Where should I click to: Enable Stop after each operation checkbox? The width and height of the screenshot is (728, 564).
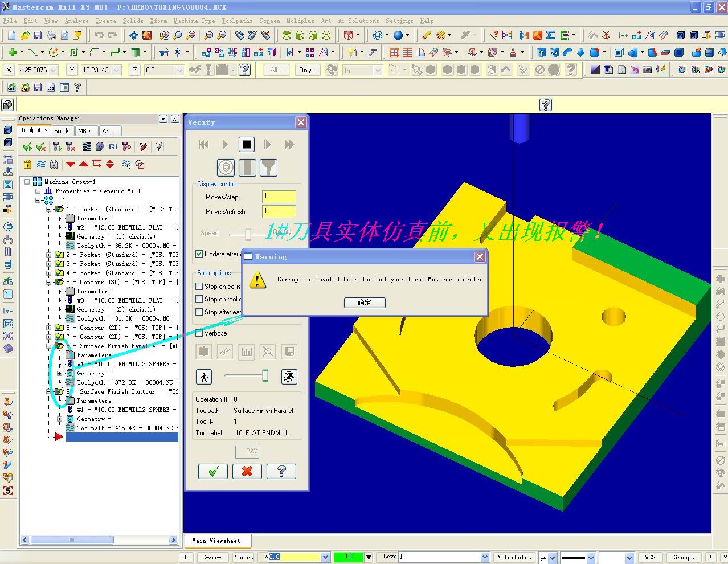pos(199,312)
